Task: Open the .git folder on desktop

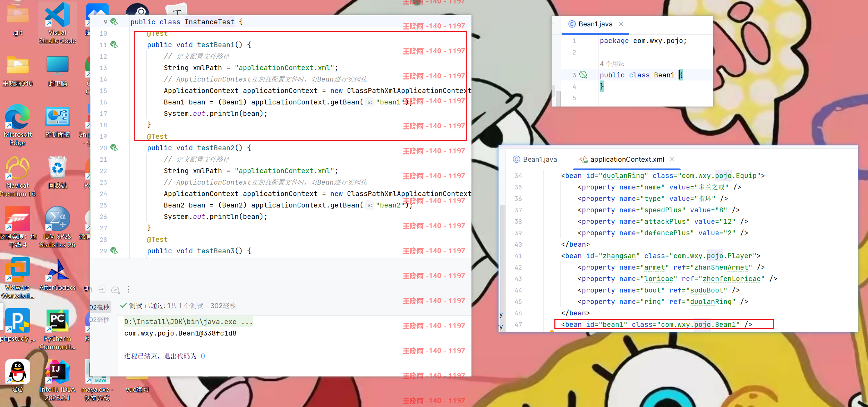Action: pyautogui.click(x=18, y=19)
